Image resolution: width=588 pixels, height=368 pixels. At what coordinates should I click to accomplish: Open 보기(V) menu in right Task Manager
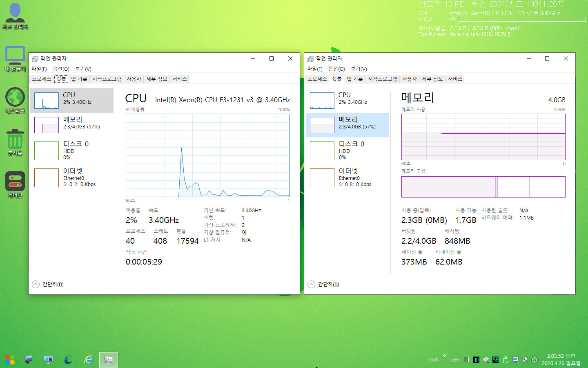[359, 69]
